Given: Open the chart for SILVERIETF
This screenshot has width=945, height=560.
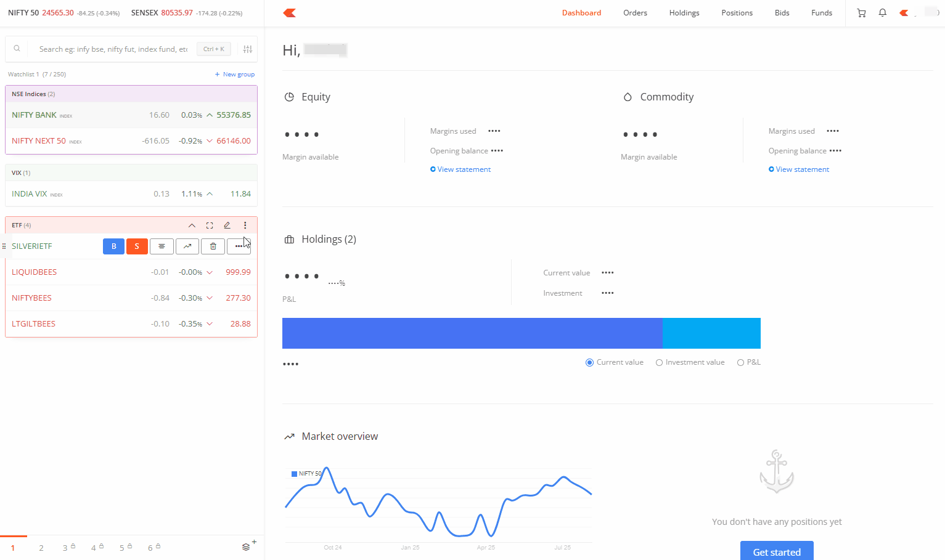Looking at the screenshot, I should (187, 246).
